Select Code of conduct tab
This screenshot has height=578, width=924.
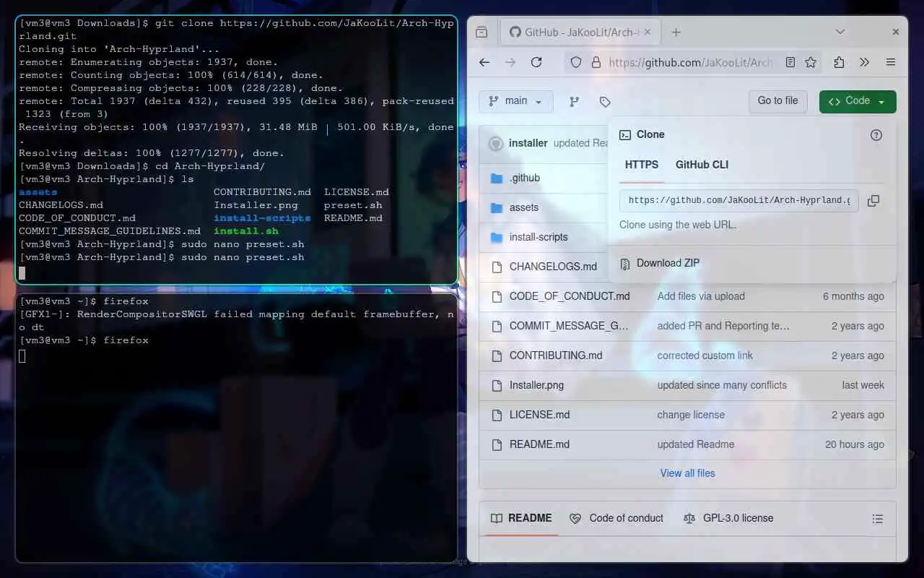point(616,518)
